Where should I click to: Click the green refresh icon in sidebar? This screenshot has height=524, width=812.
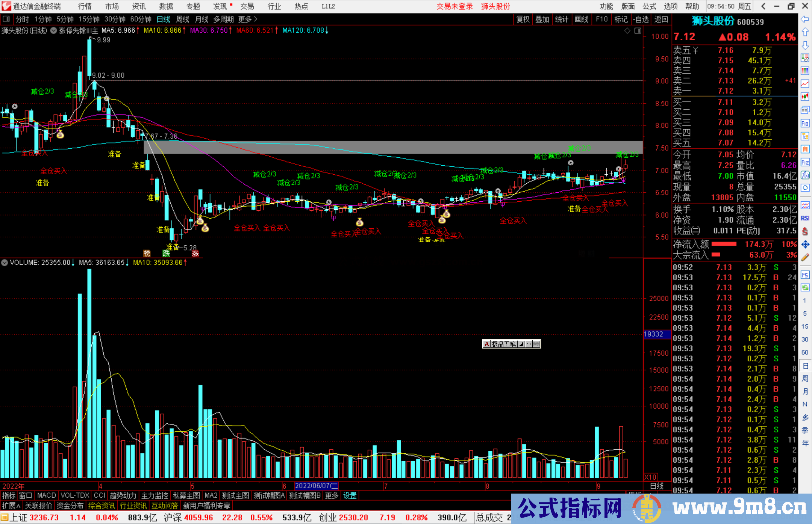click(805, 288)
